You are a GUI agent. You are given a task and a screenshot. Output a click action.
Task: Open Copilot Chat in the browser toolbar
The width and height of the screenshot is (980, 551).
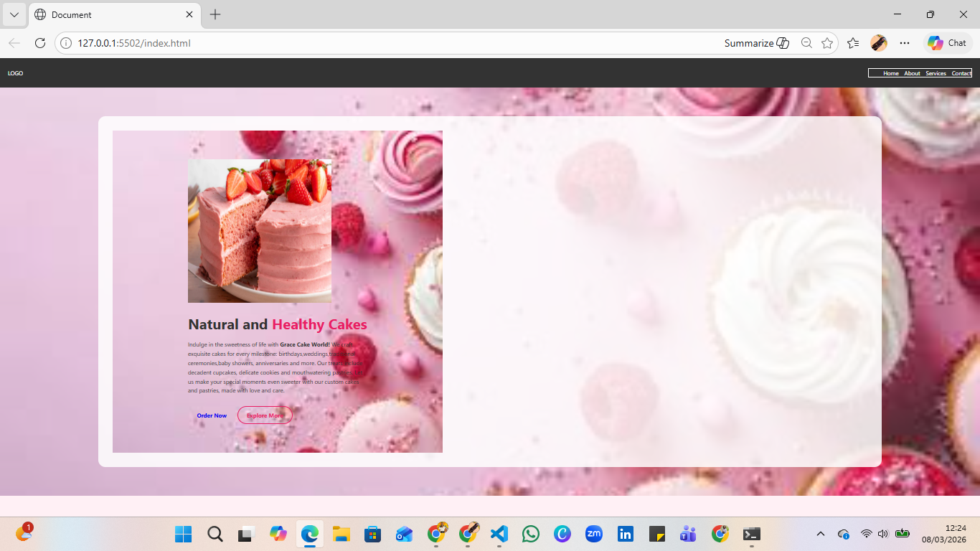click(x=947, y=43)
